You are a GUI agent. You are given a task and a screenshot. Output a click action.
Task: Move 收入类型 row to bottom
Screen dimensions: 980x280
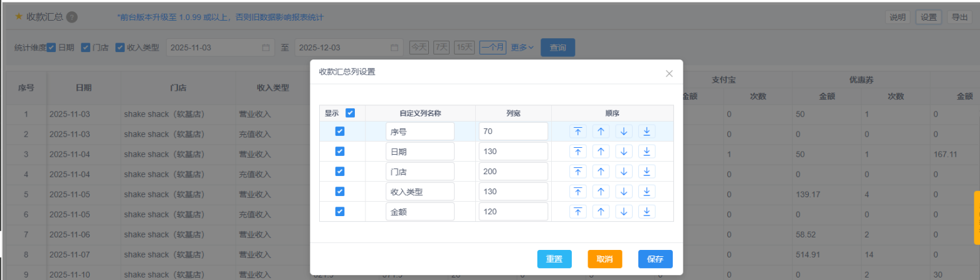(647, 191)
